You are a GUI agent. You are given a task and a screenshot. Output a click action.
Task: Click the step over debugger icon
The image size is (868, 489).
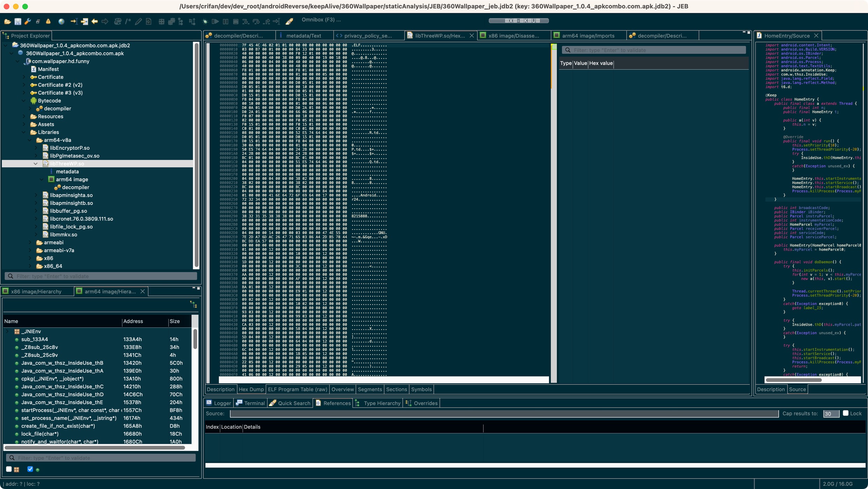pos(256,21)
